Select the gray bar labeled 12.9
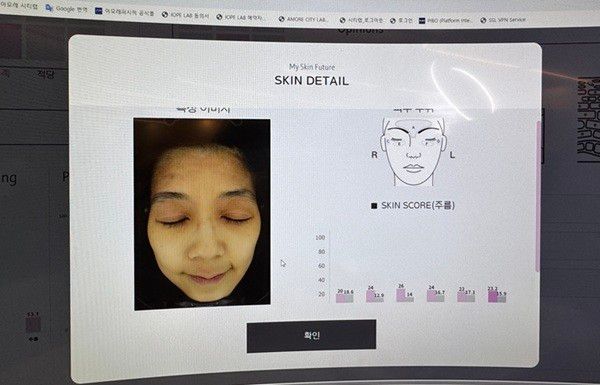The image size is (600, 385). (379, 299)
